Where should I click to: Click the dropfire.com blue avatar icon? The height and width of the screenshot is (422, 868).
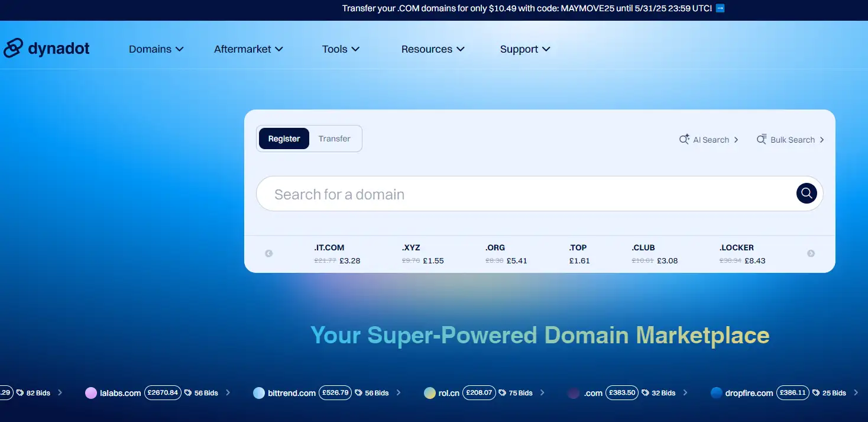pyautogui.click(x=717, y=393)
